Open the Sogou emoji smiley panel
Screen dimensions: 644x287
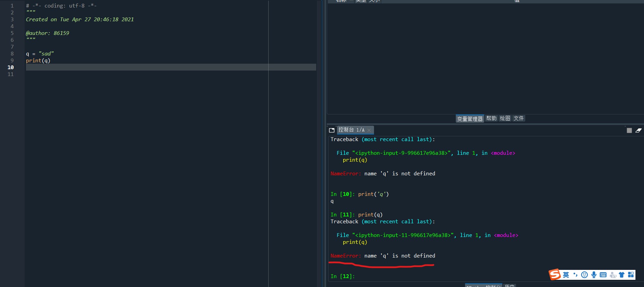pyautogui.click(x=584, y=275)
